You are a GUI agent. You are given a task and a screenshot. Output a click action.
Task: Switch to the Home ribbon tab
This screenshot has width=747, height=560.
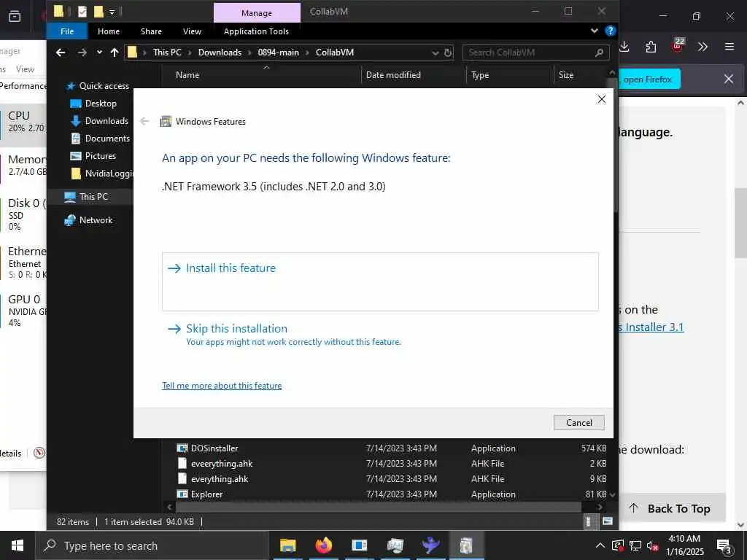109,31
